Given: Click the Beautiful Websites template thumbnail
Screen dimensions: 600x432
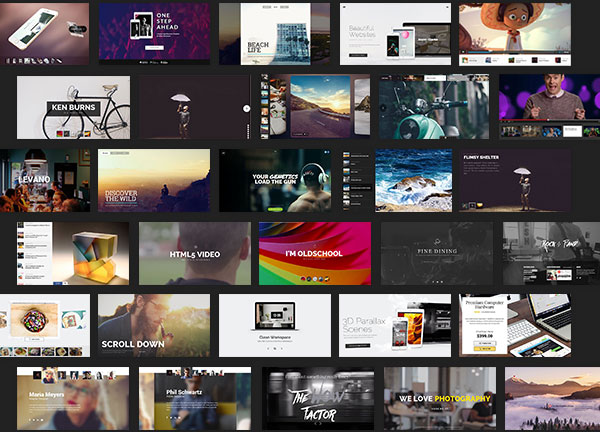Looking at the screenshot, I should [394, 33].
